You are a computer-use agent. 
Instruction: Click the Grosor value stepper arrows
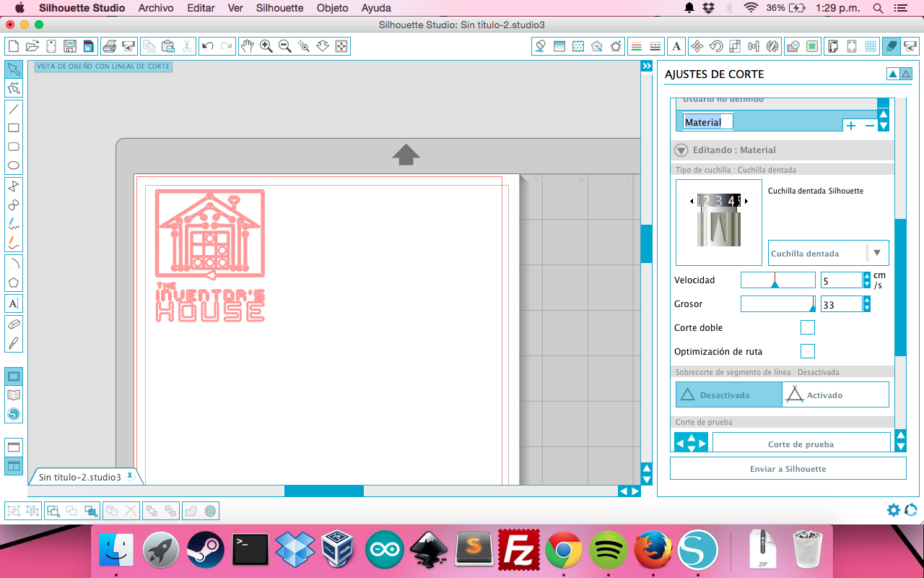coord(866,303)
